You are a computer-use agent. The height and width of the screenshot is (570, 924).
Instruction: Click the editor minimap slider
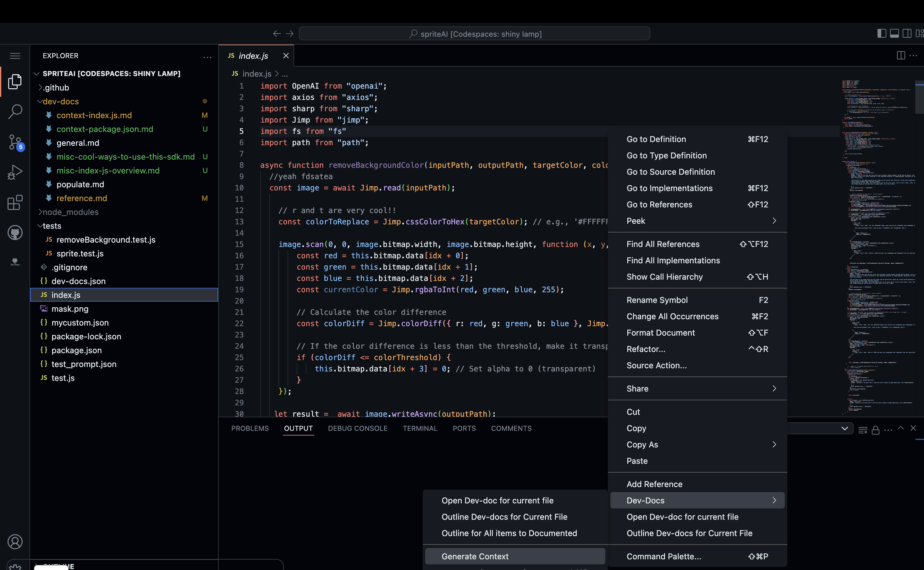(919, 98)
